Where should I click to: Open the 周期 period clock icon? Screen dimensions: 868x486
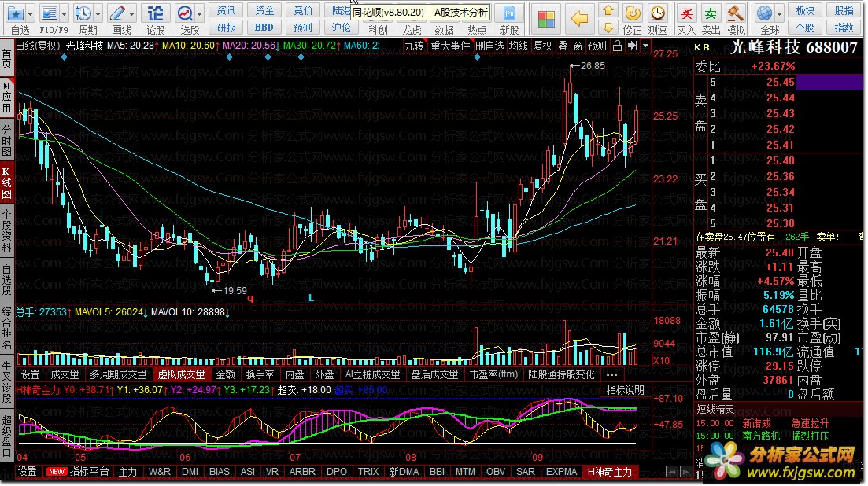(83, 13)
